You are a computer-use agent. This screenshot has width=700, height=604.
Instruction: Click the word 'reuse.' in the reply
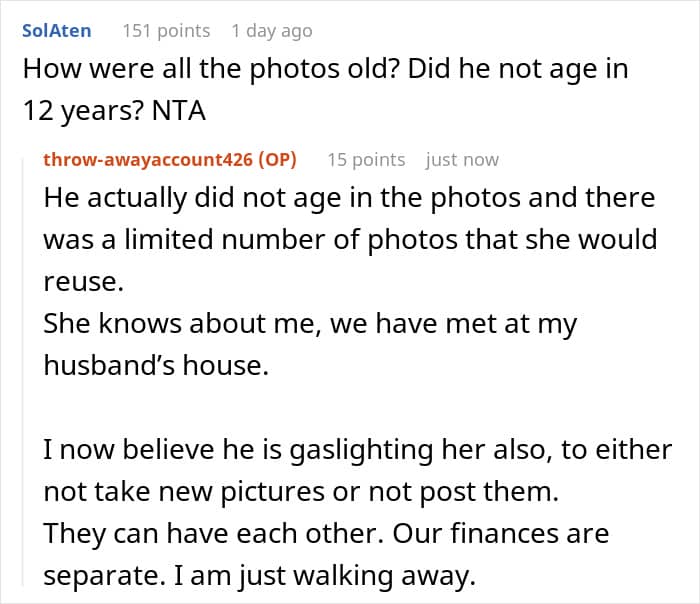coord(83,282)
